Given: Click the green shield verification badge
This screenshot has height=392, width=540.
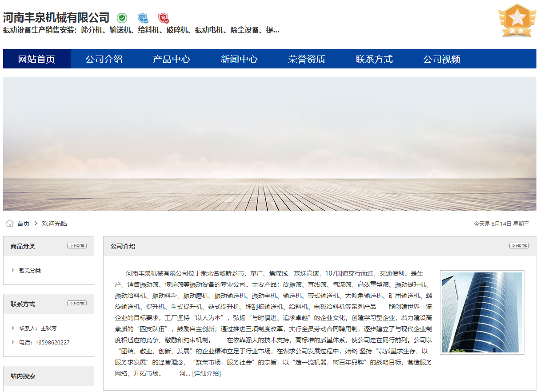Looking at the screenshot, I should coord(122,18).
